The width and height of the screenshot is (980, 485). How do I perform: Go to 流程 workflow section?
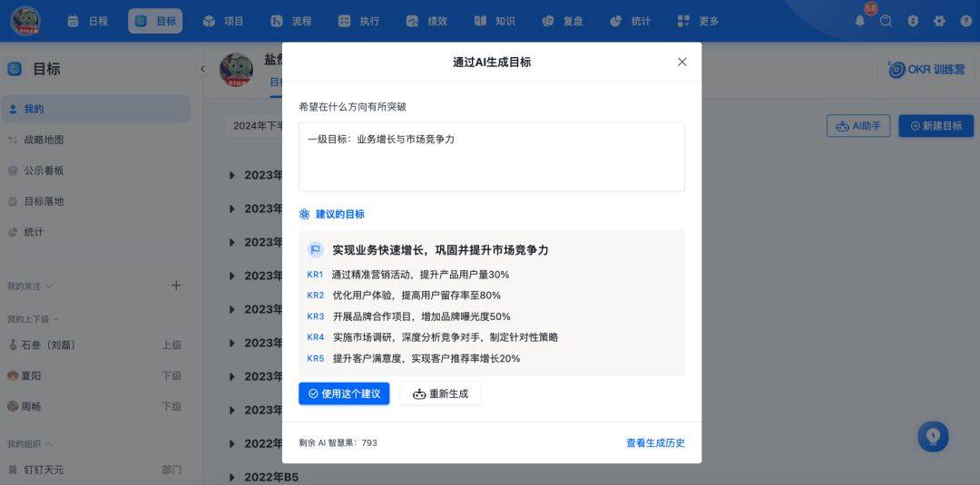tap(291, 21)
